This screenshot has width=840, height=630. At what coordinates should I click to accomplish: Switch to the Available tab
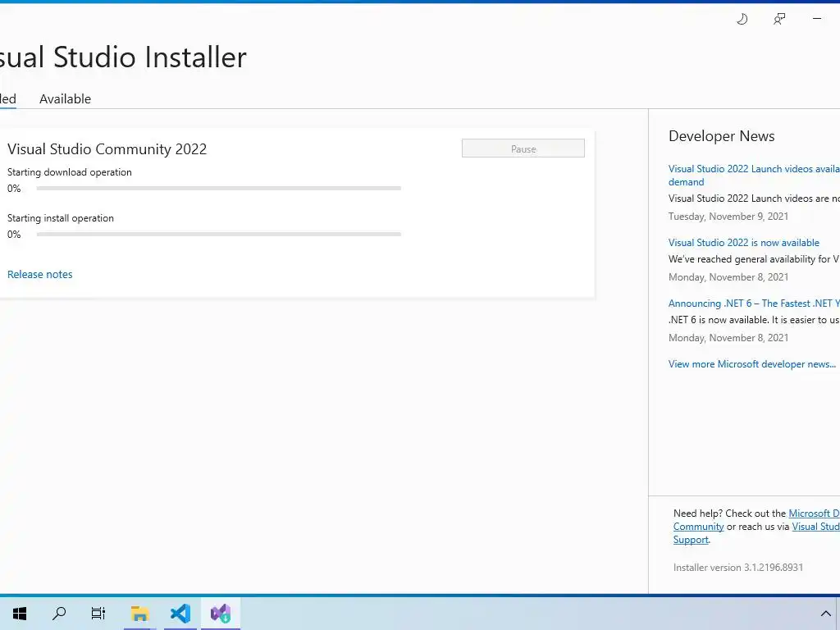[x=66, y=99]
